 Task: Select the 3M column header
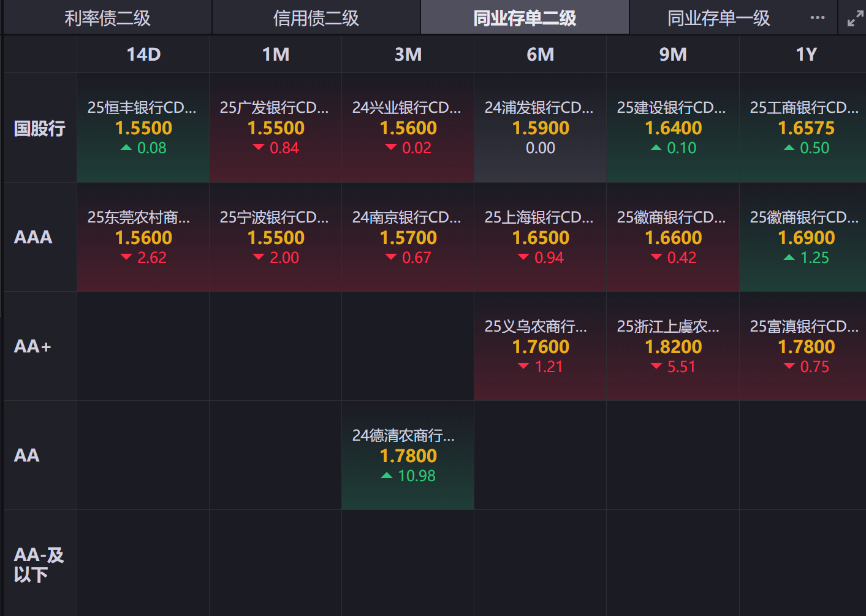point(408,55)
